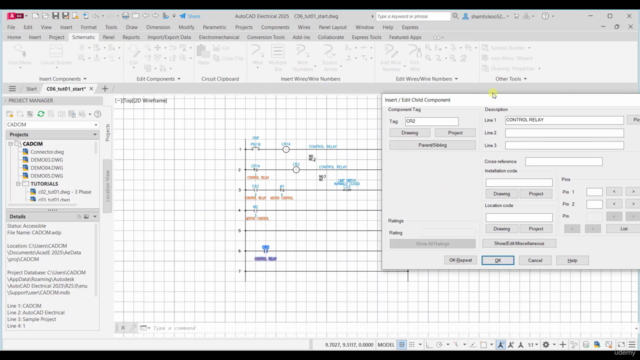Click the Show/Edit Miscellaneous button

point(519,243)
